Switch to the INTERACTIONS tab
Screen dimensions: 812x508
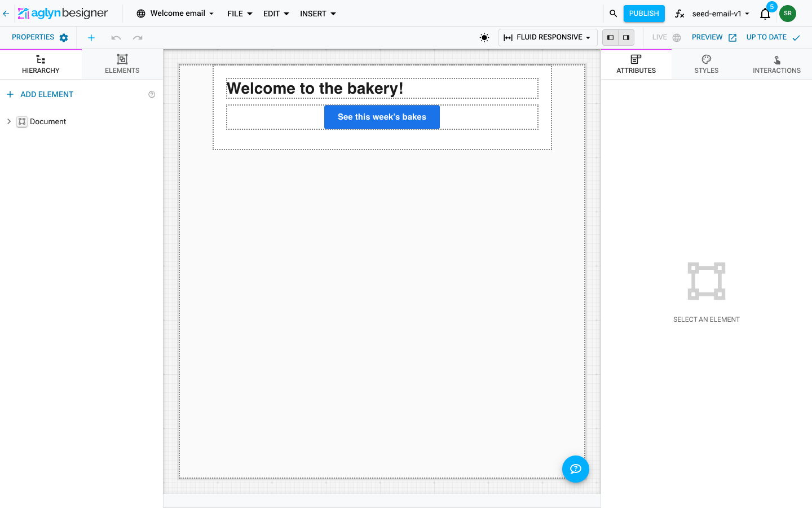click(776, 64)
